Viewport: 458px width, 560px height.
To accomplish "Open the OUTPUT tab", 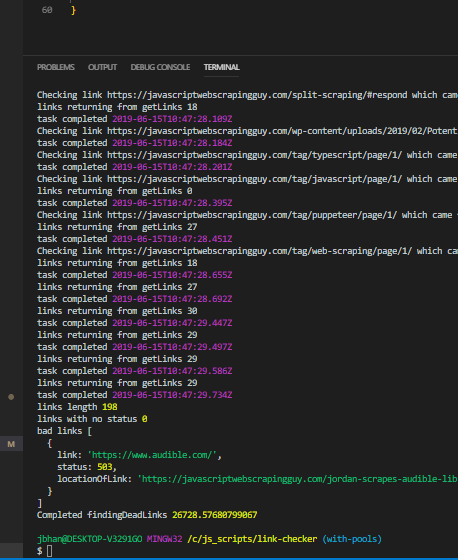I will click(x=103, y=67).
